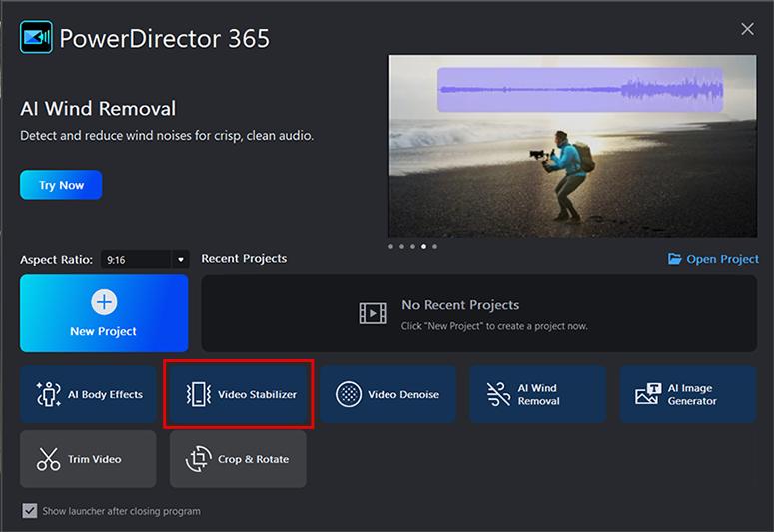Open the Video Stabilizer tool
The image size is (774, 532).
(238, 394)
